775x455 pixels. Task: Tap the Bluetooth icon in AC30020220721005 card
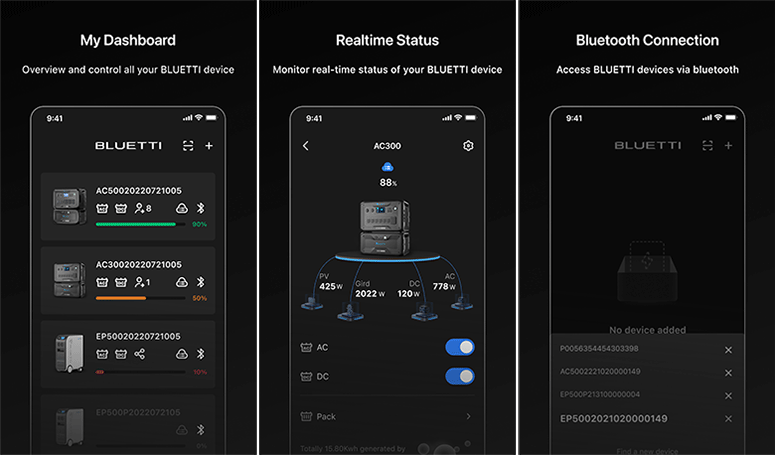(x=200, y=282)
